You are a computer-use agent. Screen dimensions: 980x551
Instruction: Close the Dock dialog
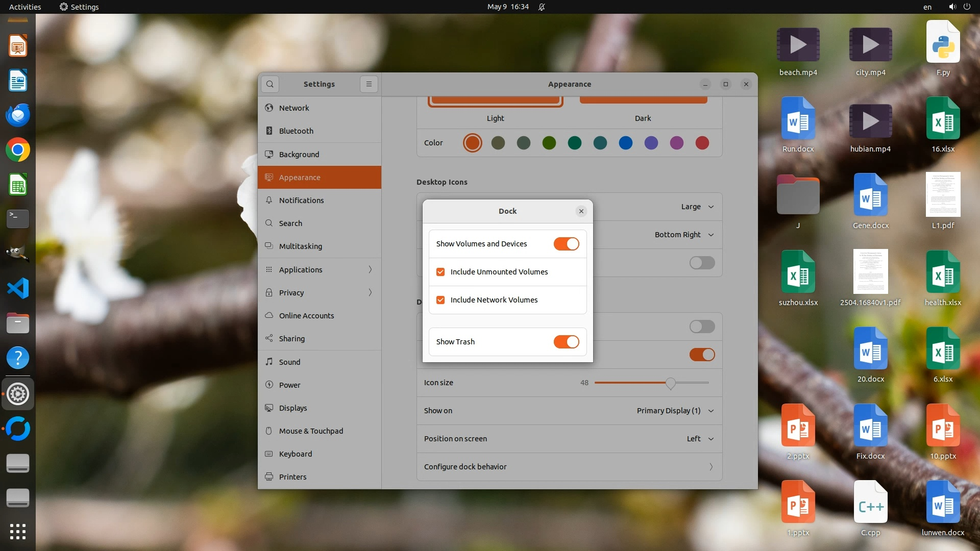tap(581, 211)
